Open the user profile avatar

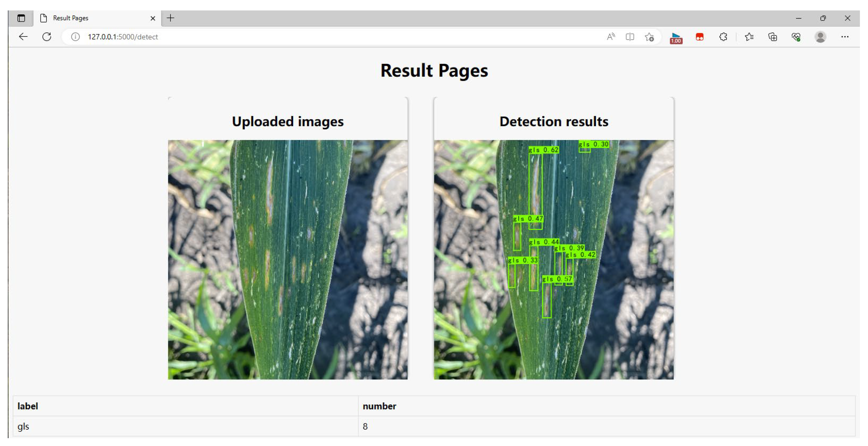[x=820, y=37]
